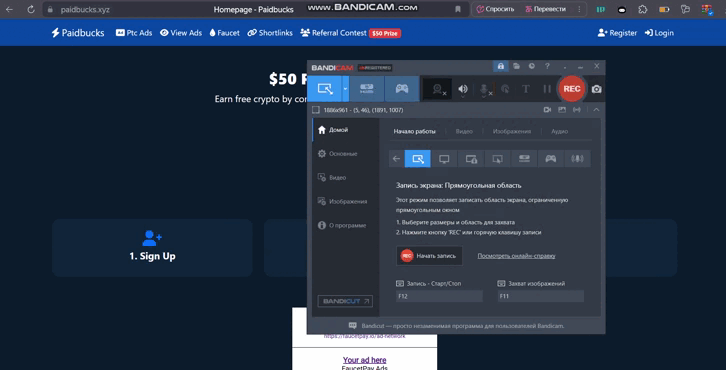Click the 1. Sign Up card
726x370 pixels.
(x=152, y=248)
